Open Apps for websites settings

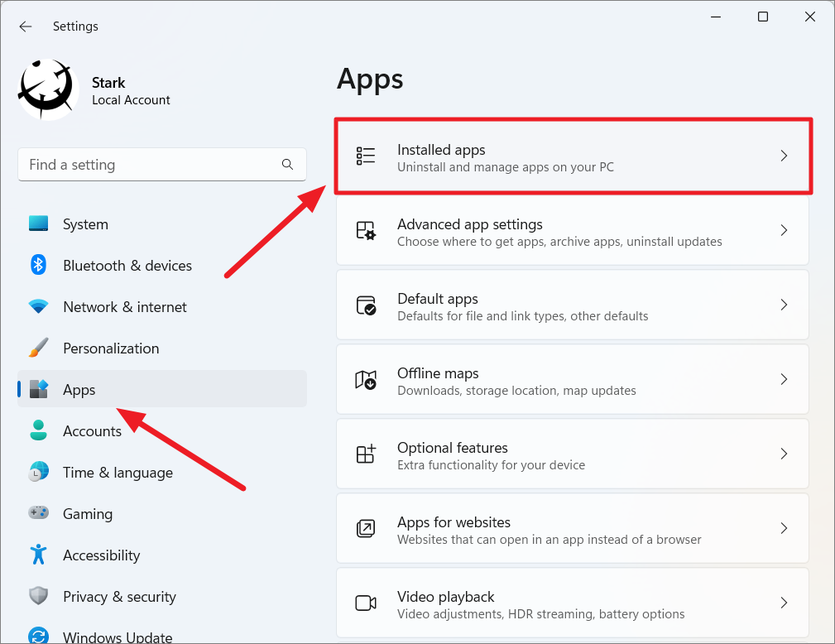(x=573, y=528)
